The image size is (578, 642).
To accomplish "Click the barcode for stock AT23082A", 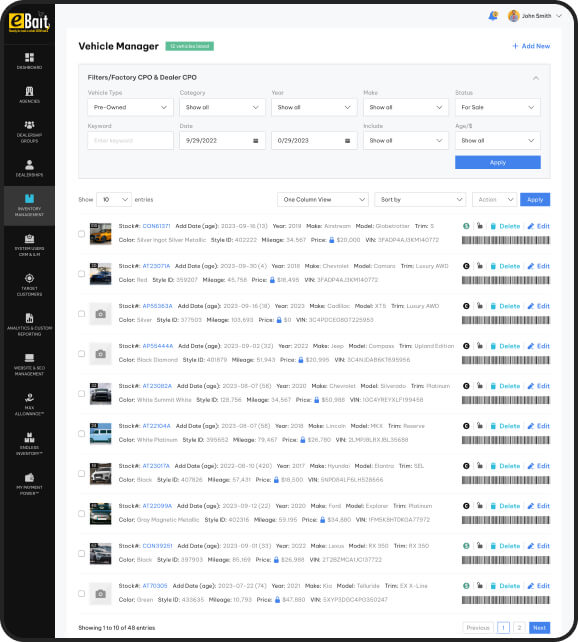I will click(506, 400).
